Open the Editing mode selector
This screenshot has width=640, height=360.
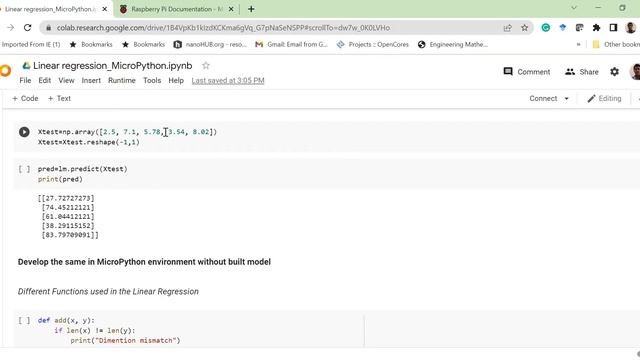click(x=604, y=98)
